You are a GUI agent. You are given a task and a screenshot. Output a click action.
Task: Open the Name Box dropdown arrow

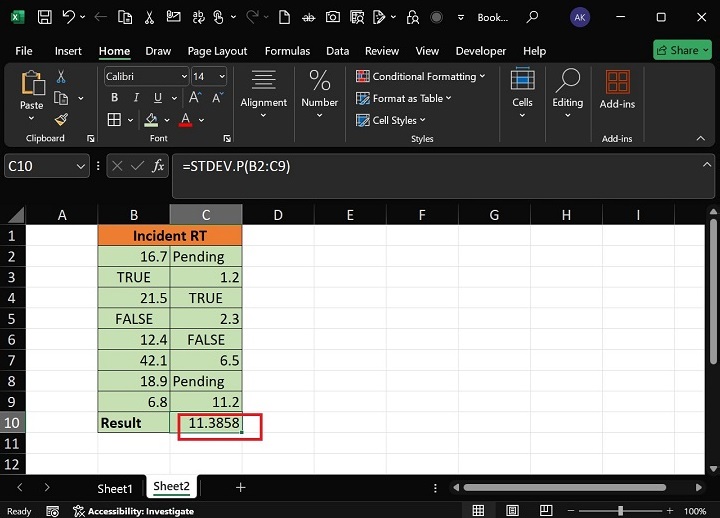pyautogui.click(x=80, y=166)
